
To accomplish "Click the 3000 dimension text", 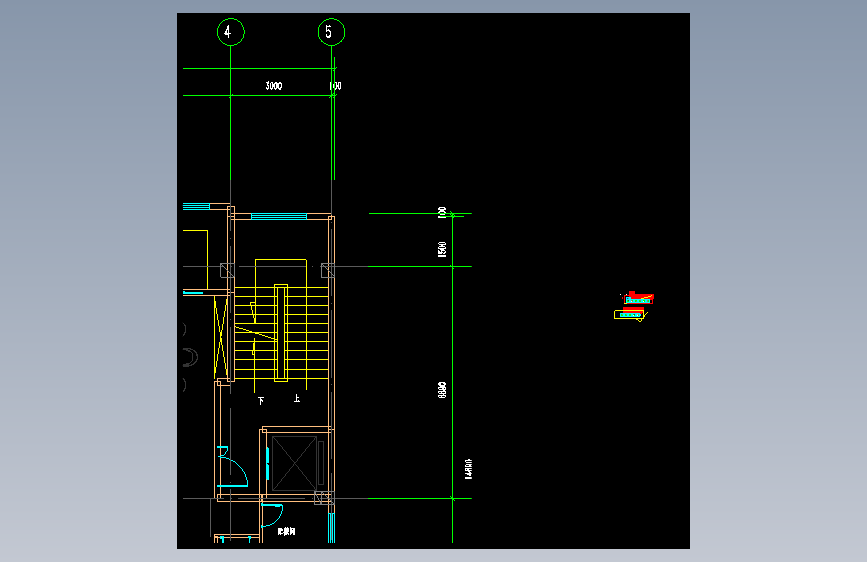I will [x=274, y=86].
